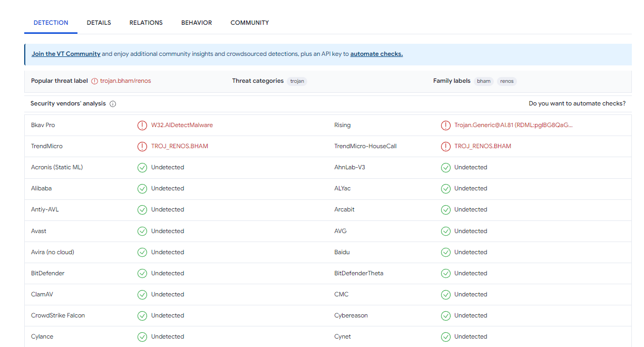Click the red alert icon beside TrendMicro-HouseCall result
The image size is (644, 347).
[446, 147]
